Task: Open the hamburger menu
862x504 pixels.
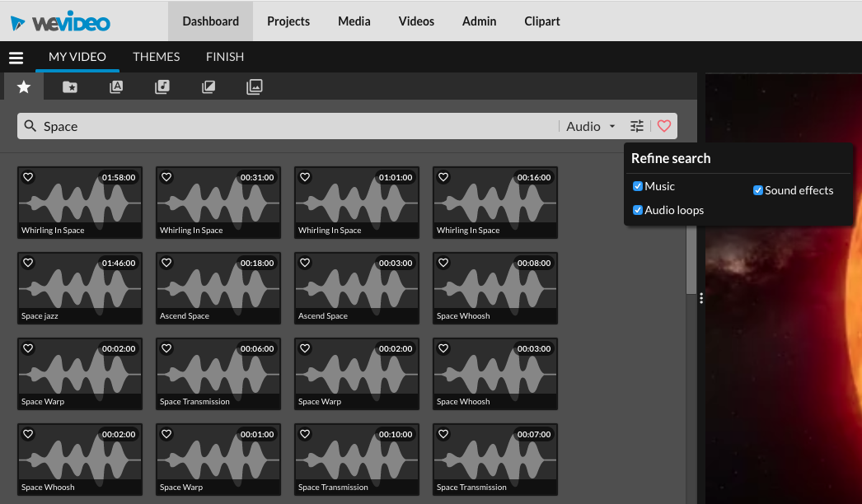Action: (16, 57)
